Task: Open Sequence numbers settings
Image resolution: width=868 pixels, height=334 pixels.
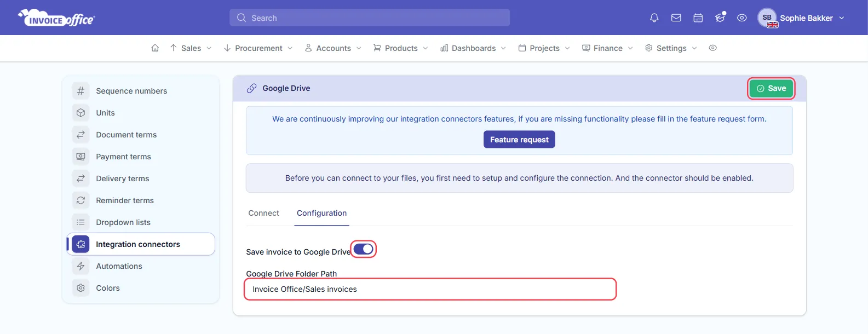Action: tap(141, 91)
